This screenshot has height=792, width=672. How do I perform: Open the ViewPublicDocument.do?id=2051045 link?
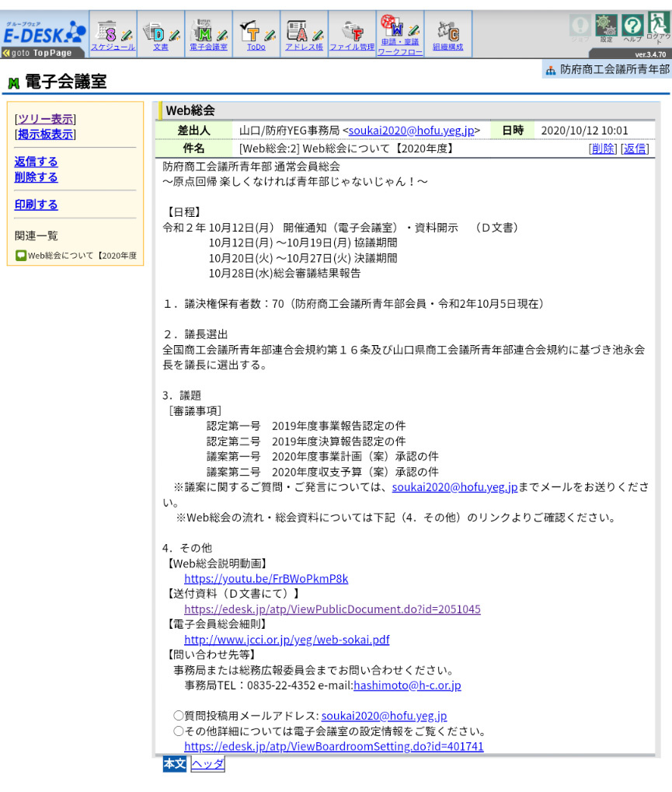[x=333, y=609]
